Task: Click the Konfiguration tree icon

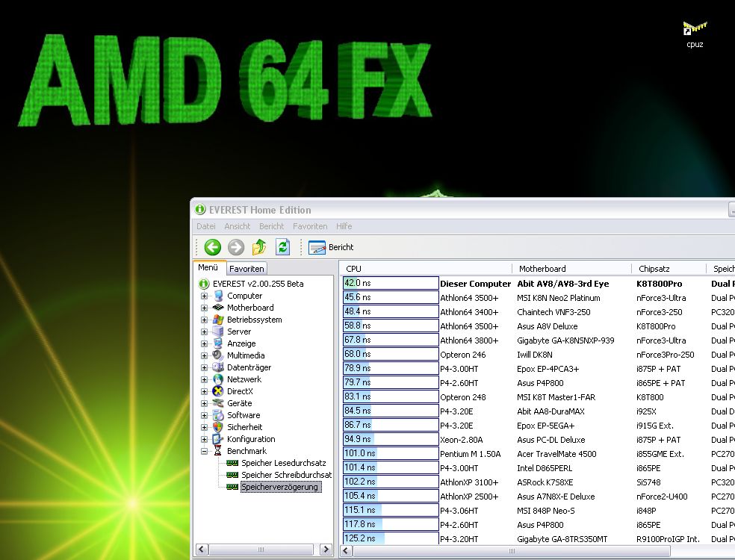Action: pos(218,439)
